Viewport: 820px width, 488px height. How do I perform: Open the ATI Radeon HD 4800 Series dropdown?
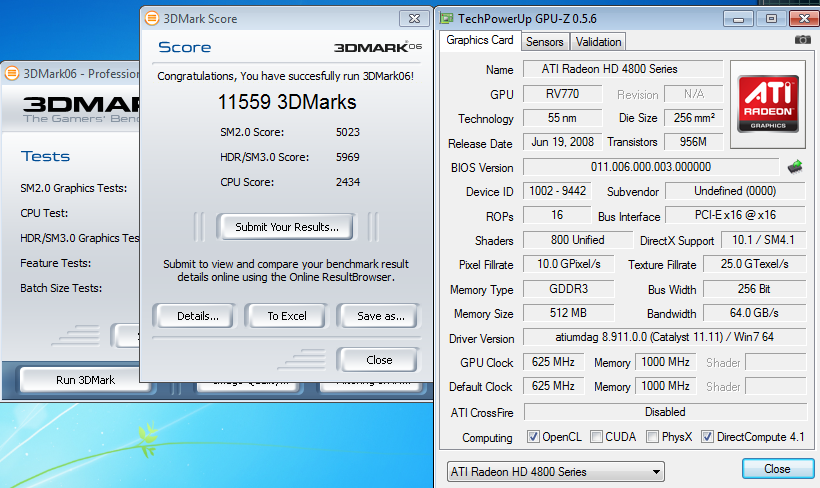555,472
